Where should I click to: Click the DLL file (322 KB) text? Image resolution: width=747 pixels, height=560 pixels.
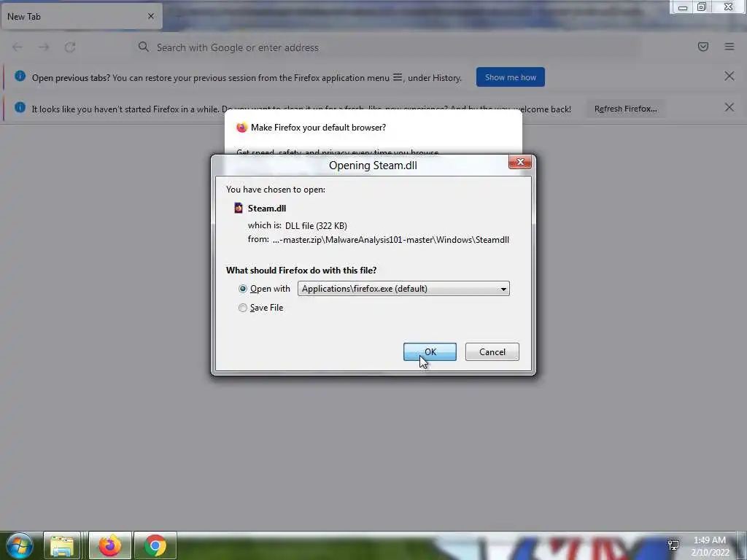316,226
